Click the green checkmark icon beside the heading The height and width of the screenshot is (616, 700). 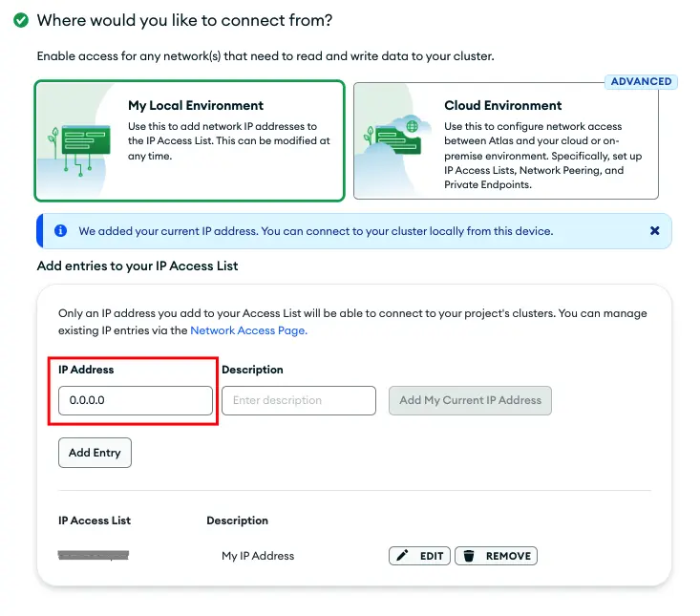coord(21,20)
